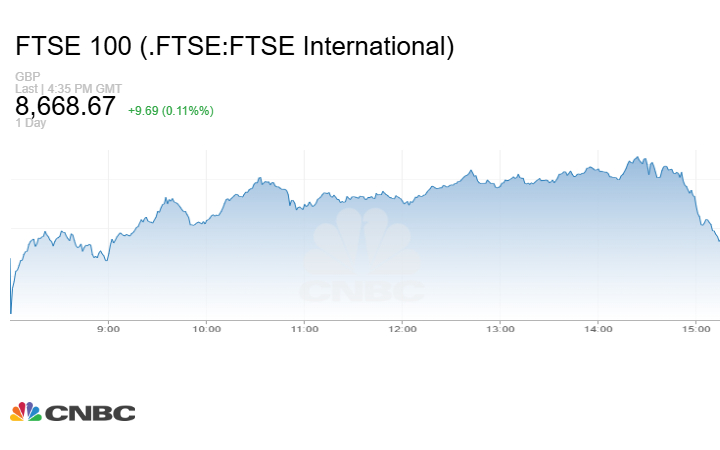Click the last price 8,668.67
720x450 pixels.
coord(65,107)
